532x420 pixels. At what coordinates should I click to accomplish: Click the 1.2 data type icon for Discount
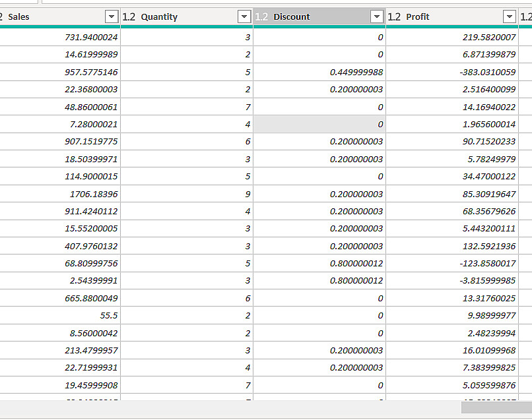(261, 16)
